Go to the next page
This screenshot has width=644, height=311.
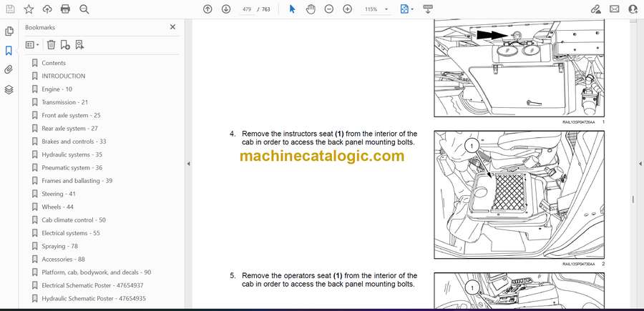pyautogui.click(x=226, y=9)
